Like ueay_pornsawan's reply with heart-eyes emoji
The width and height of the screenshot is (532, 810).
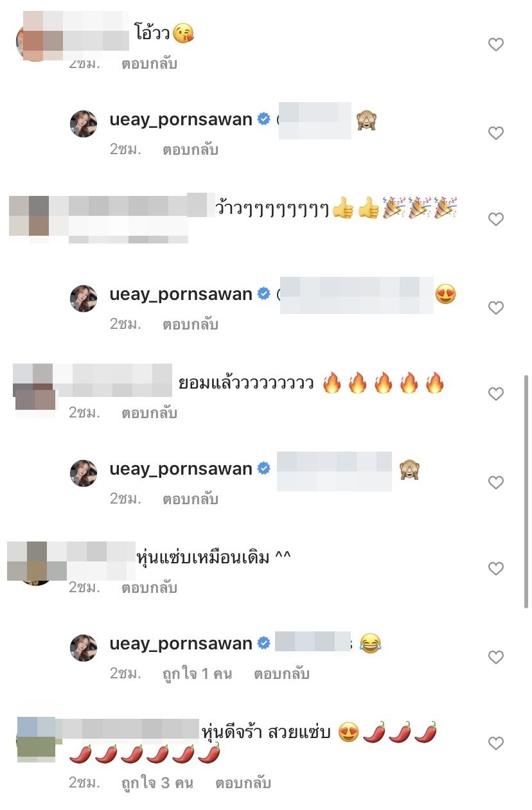pos(495,308)
